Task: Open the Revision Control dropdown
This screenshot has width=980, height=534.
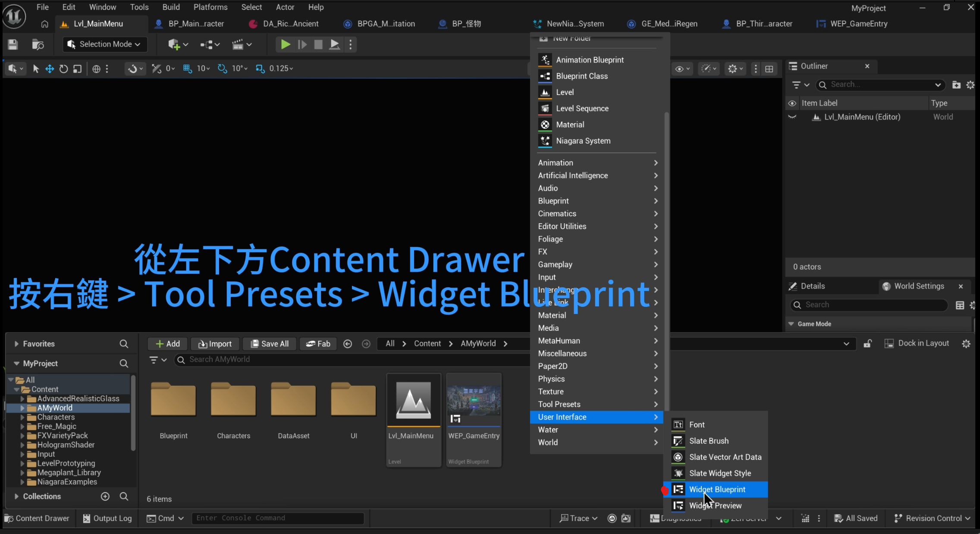Action: (933, 518)
